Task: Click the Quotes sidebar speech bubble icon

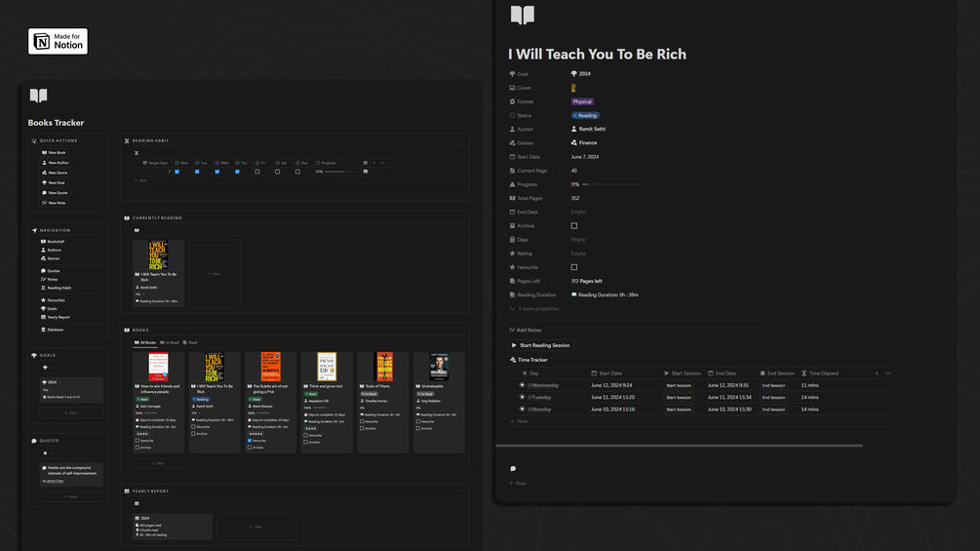Action: tap(34, 441)
